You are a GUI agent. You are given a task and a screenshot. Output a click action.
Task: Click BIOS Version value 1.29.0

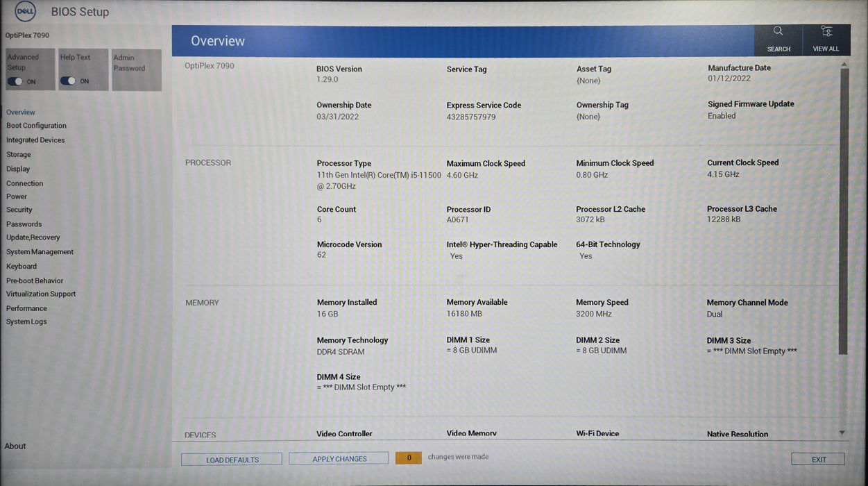pos(327,80)
